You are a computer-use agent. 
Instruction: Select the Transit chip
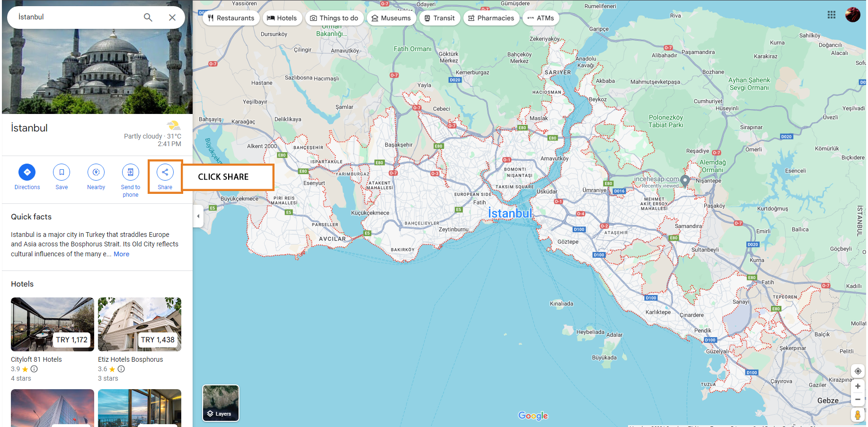[x=440, y=18]
